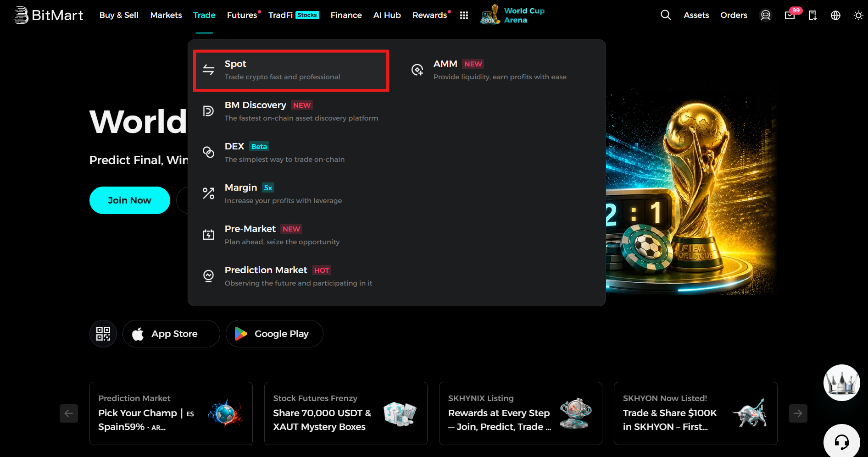Open the TradFi Stocks menu
This screenshot has height=457, width=868.
[x=294, y=15]
